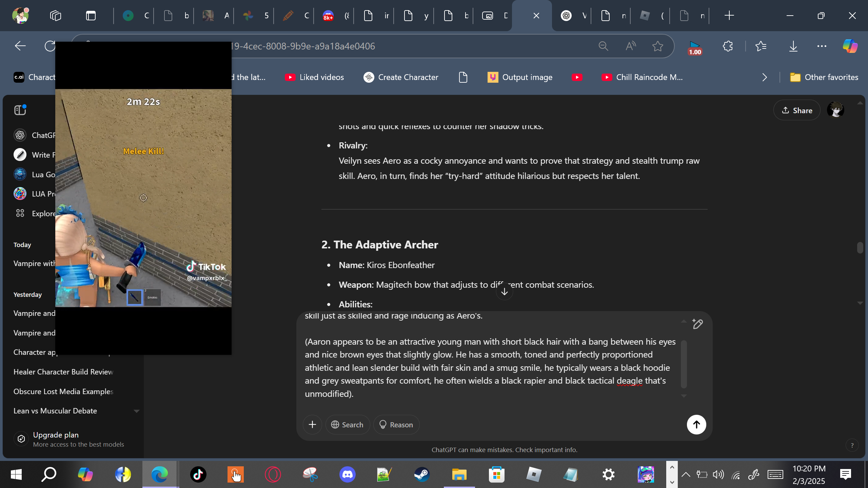Open the Snipping Tool from the taskbar

click(310, 474)
